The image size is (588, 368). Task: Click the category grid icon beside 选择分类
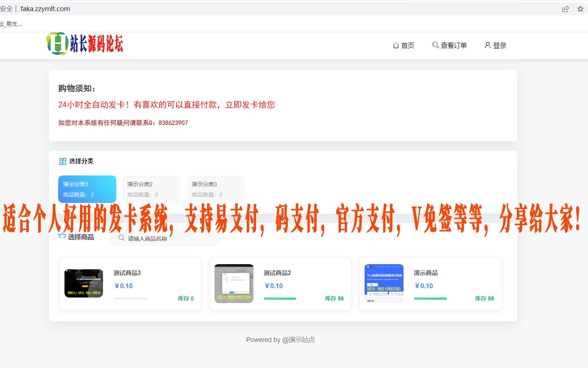[x=63, y=161]
